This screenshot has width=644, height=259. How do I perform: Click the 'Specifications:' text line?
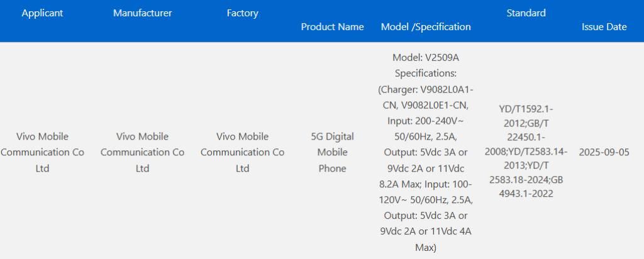426,73
